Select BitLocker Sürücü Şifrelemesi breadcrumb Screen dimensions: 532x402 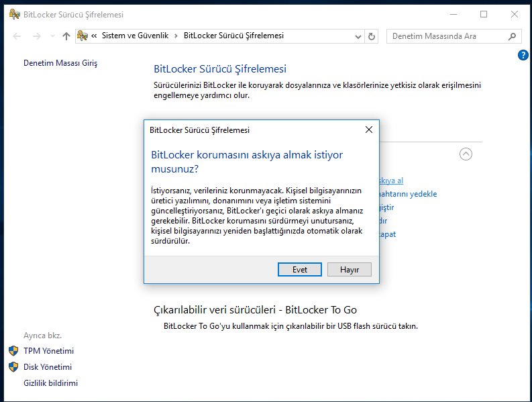pos(233,36)
